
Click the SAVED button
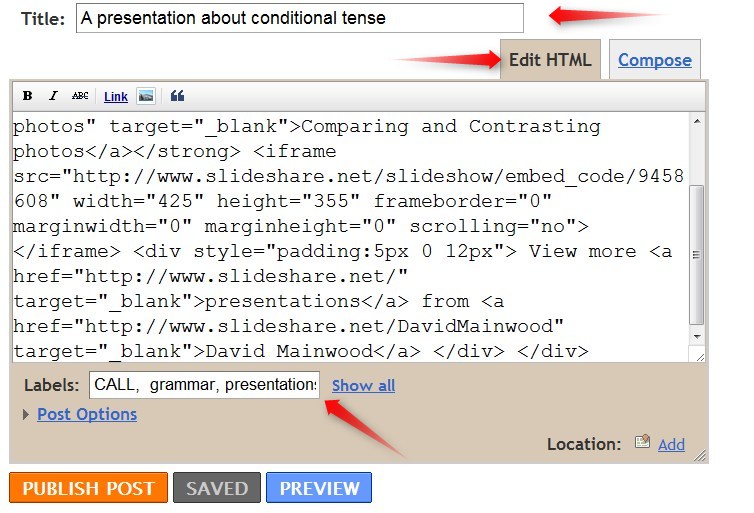217,488
